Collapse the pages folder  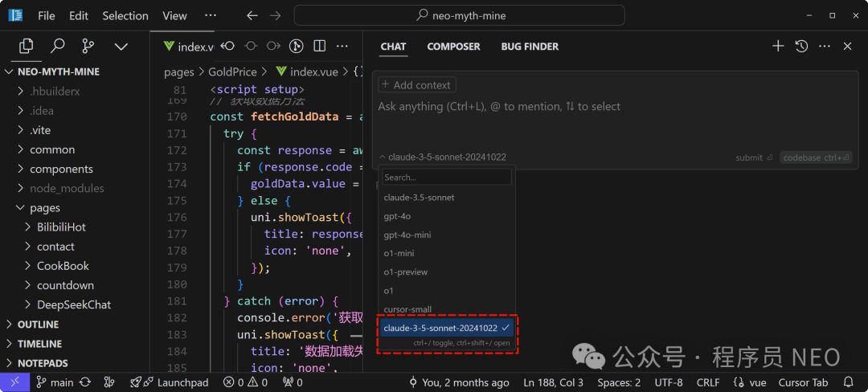click(44, 207)
